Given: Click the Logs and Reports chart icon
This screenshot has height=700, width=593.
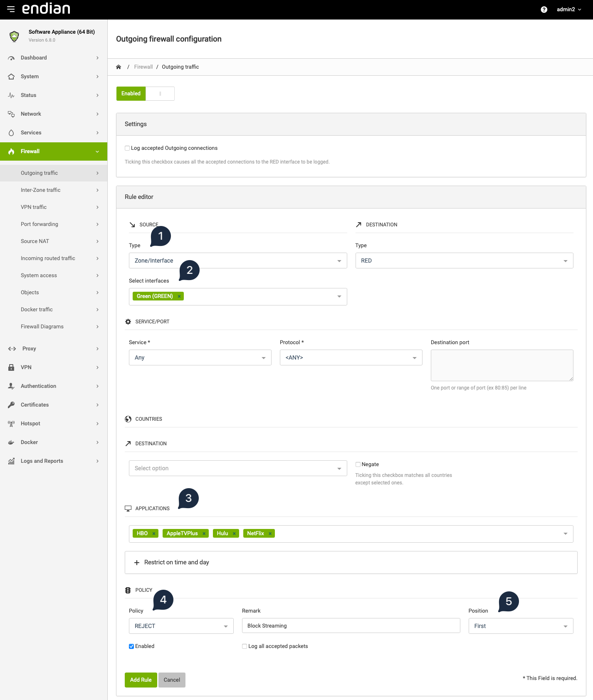Looking at the screenshot, I should (x=11, y=461).
